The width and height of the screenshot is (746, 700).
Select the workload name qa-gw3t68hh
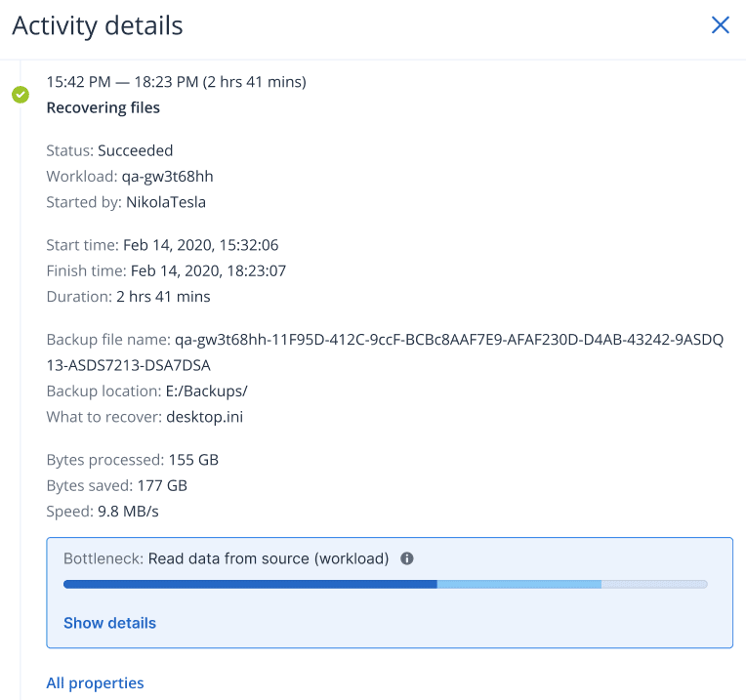tap(168, 177)
